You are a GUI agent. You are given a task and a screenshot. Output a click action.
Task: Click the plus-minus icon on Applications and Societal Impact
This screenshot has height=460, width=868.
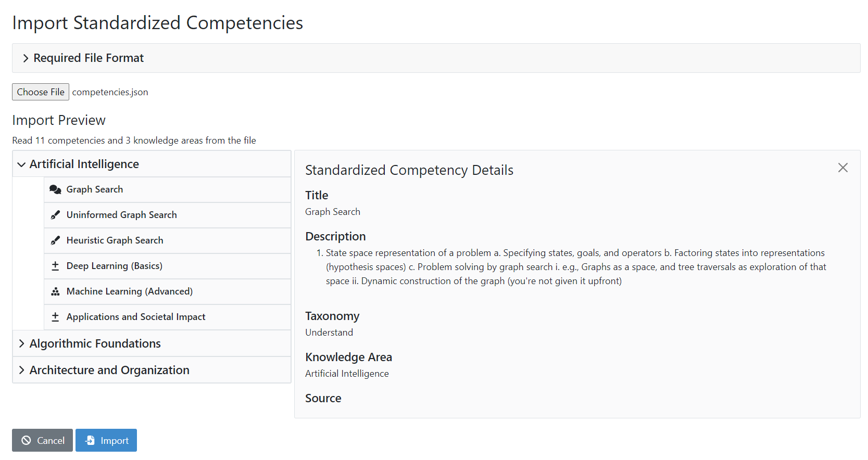(x=56, y=317)
